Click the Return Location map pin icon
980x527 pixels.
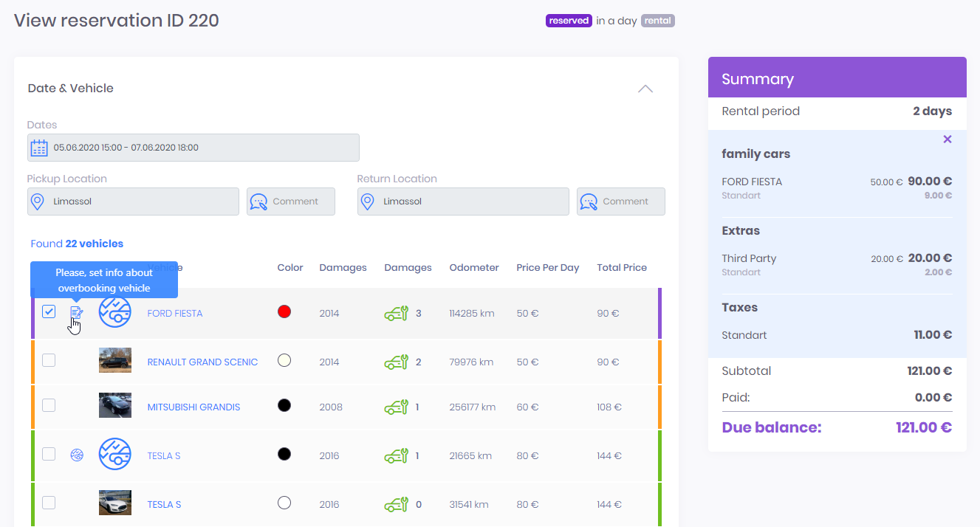click(368, 201)
